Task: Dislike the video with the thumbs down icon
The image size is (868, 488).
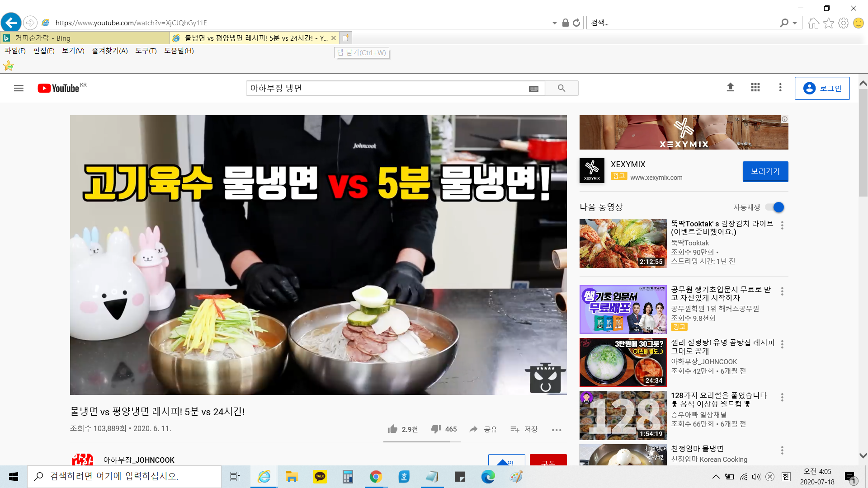Action: point(436,429)
